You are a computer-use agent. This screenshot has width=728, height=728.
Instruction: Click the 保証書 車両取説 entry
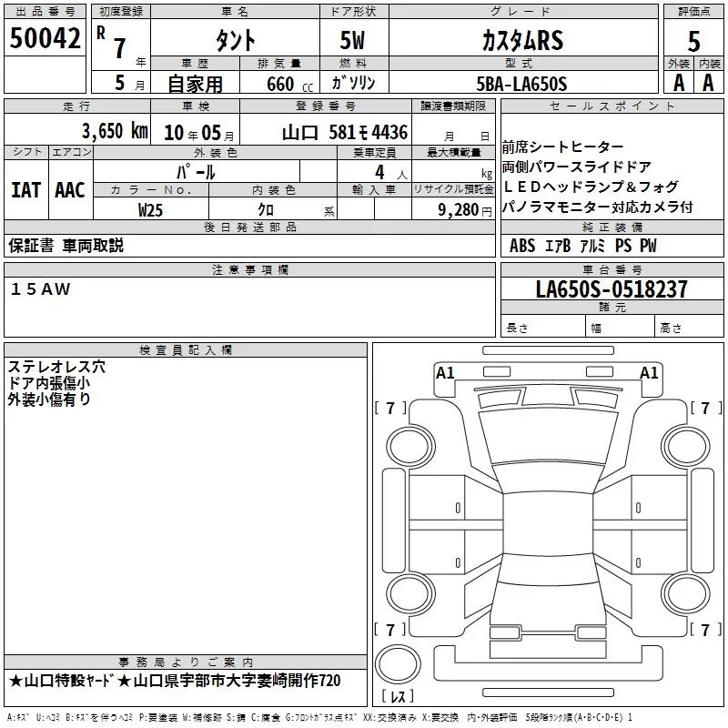pos(66,246)
